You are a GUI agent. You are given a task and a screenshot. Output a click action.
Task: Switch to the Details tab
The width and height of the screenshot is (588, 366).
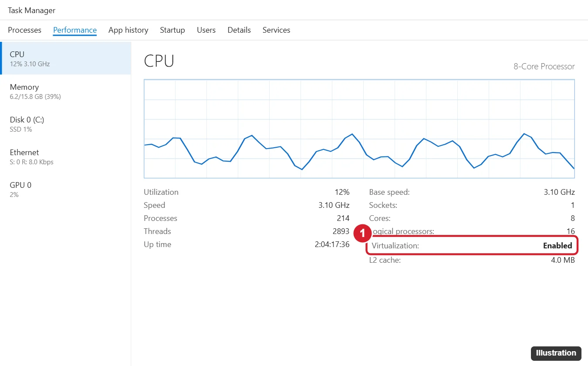(239, 30)
